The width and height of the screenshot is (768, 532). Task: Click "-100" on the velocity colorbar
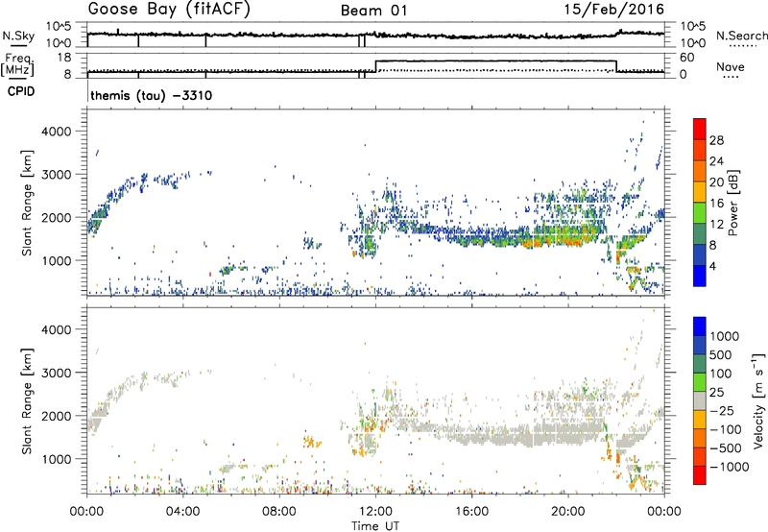[x=725, y=429]
